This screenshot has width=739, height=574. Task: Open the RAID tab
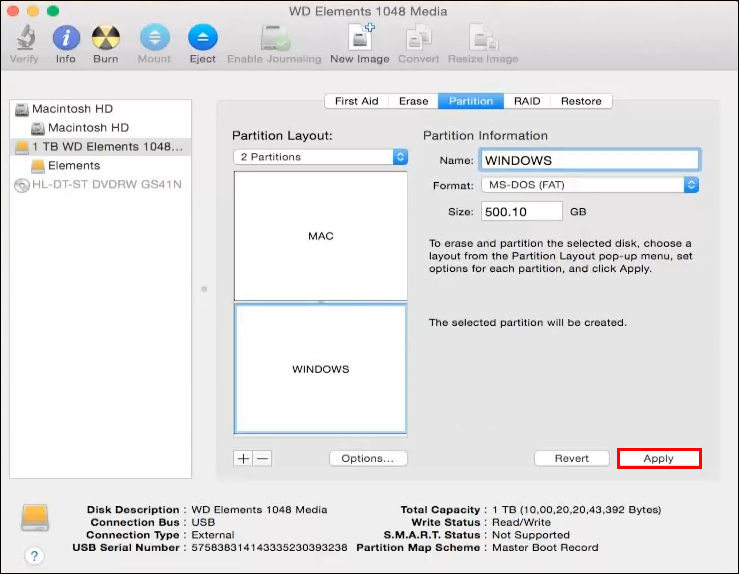[527, 101]
